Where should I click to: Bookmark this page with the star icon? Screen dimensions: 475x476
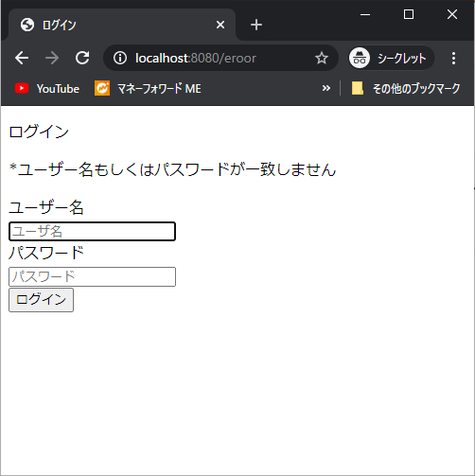click(x=322, y=58)
